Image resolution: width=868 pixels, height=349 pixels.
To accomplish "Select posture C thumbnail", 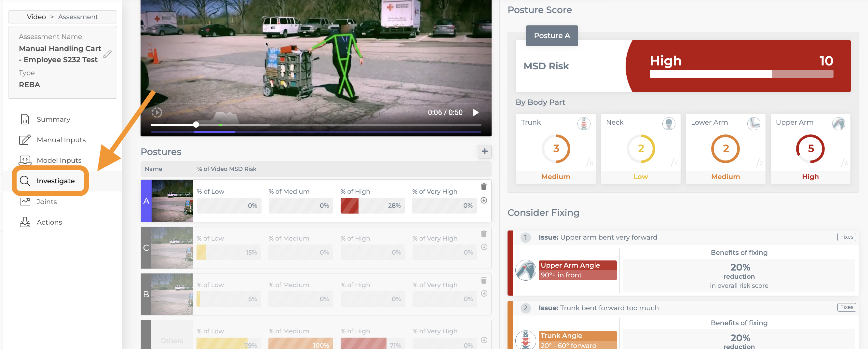I will (172, 247).
